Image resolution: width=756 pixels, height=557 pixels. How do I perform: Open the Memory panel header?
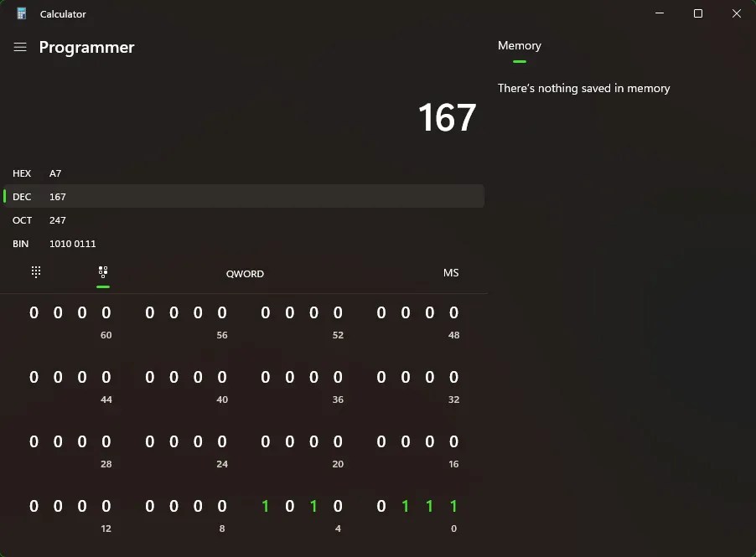tap(520, 45)
